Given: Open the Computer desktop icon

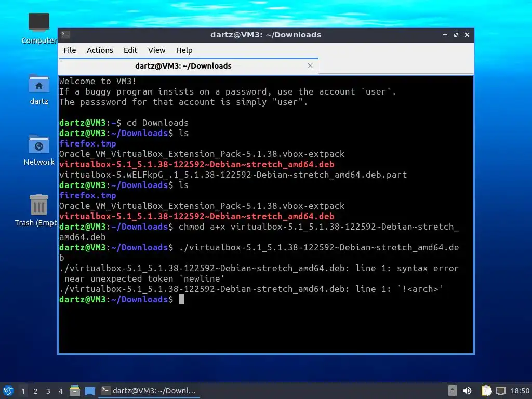Looking at the screenshot, I should coord(38,29).
